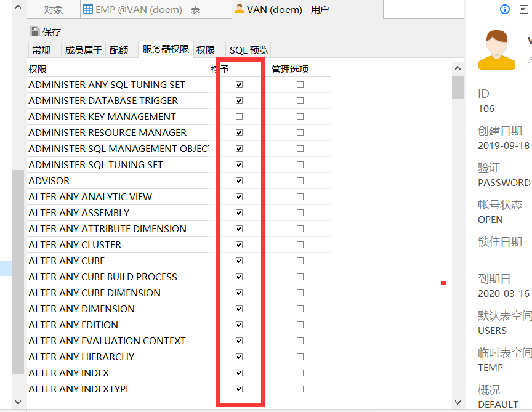Image resolution: width=532 pixels, height=412 pixels.
Task: Click the left pane scroll up arrow
Action: [x=18, y=6]
